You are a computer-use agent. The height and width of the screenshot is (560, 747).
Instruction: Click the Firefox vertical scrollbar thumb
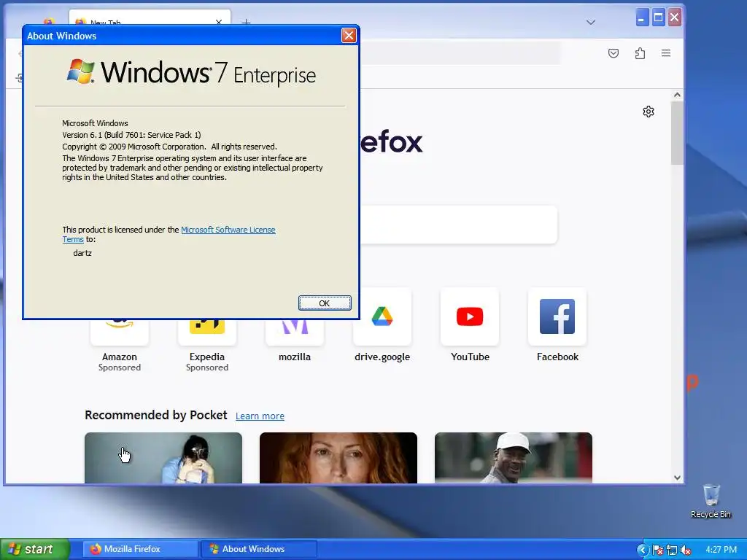click(x=677, y=133)
